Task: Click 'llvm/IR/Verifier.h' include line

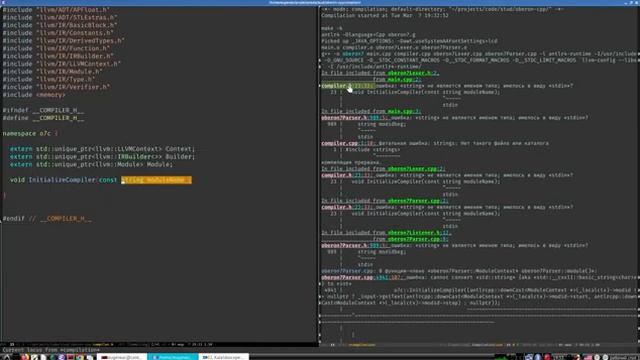Action: 56,87
